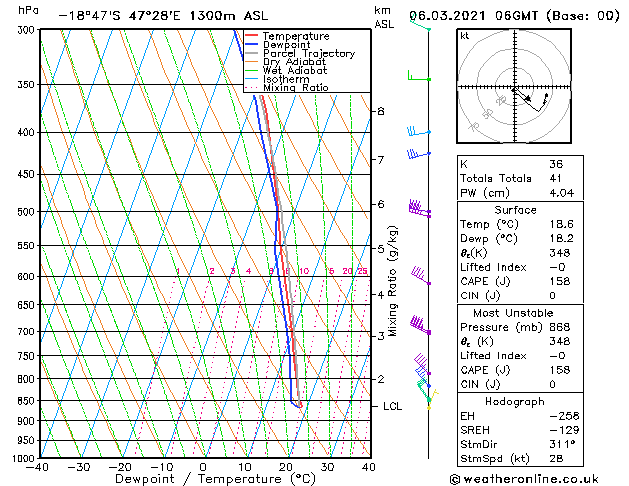This screenshot has height=486, width=629.
Task: Click the Most Unstable CIN (J) value
Action: click(553, 384)
